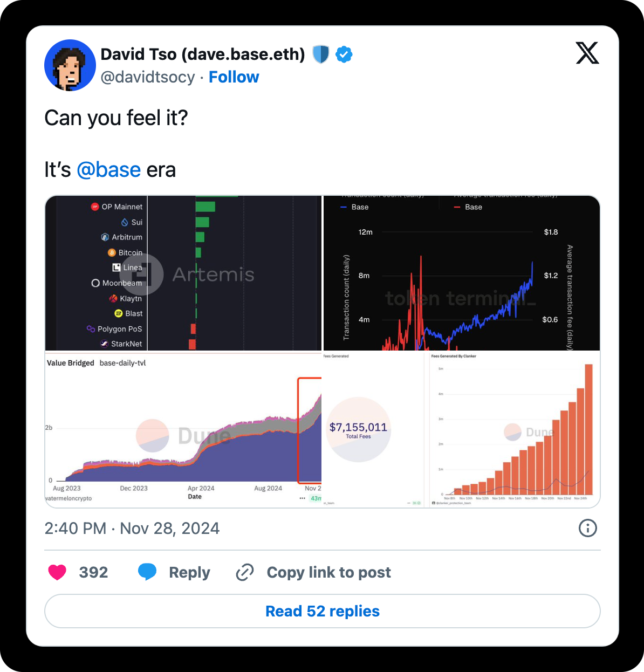Image resolution: width=644 pixels, height=672 pixels.
Task: Click the Copy link to post text
Action: coord(328,572)
